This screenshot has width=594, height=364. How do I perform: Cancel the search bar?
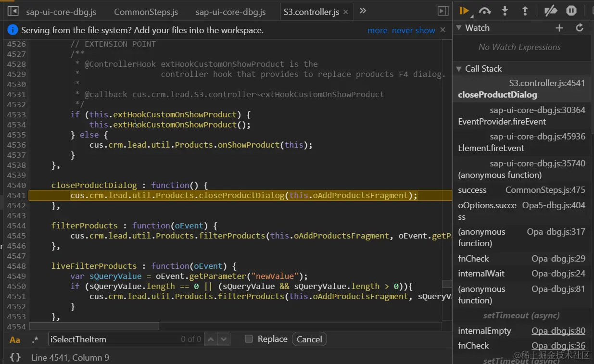(x=309, y=339)
